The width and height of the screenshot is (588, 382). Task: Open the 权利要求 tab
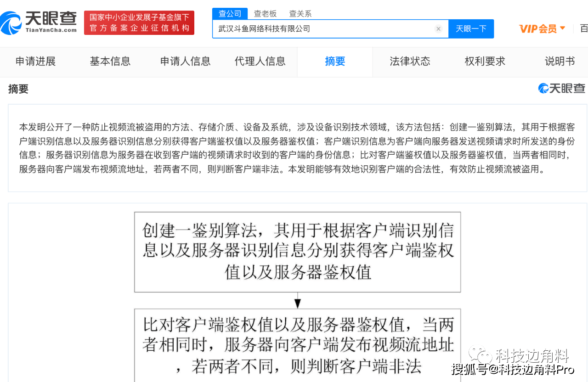tap(485, 62)
